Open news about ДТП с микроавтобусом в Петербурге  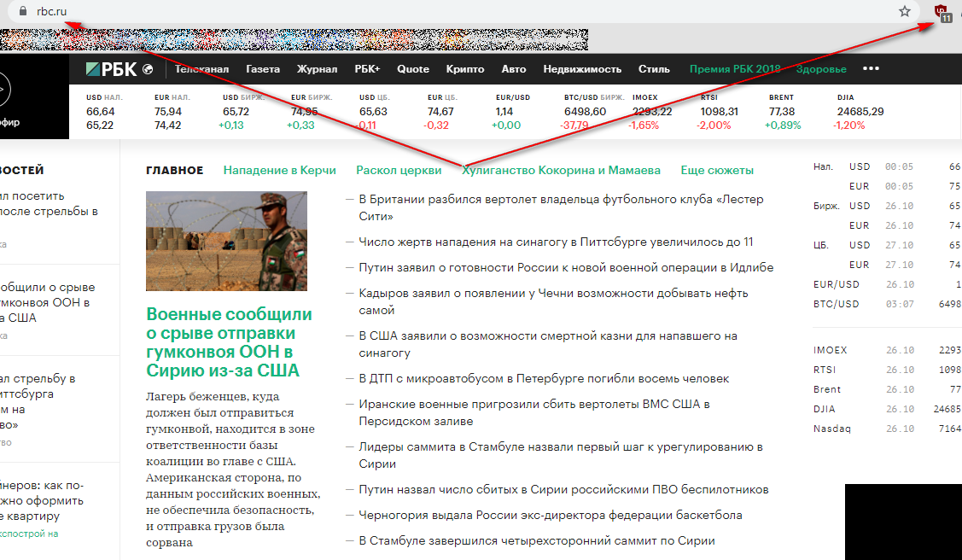(x=544, y=378)
